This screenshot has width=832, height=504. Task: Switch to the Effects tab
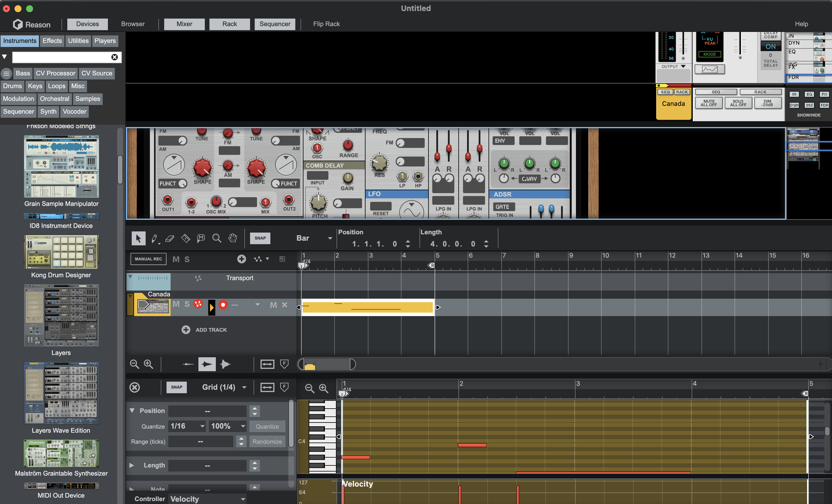52,41
